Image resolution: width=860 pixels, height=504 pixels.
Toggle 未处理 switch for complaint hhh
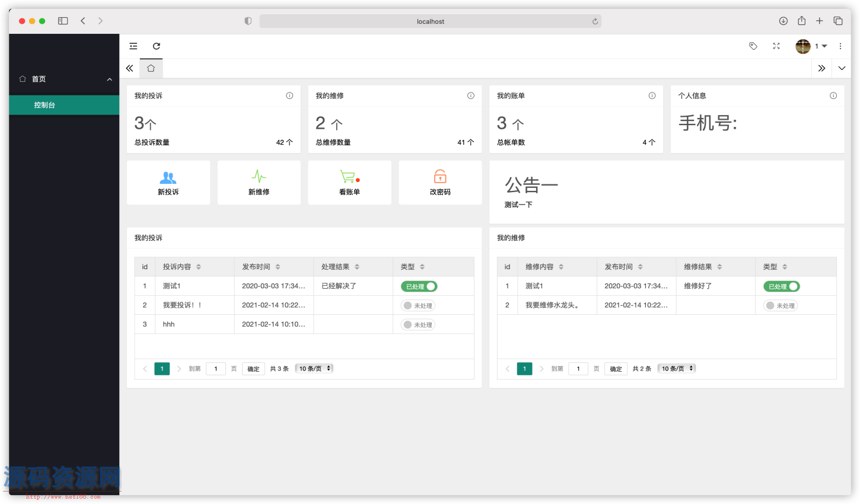tap(418, 325)
